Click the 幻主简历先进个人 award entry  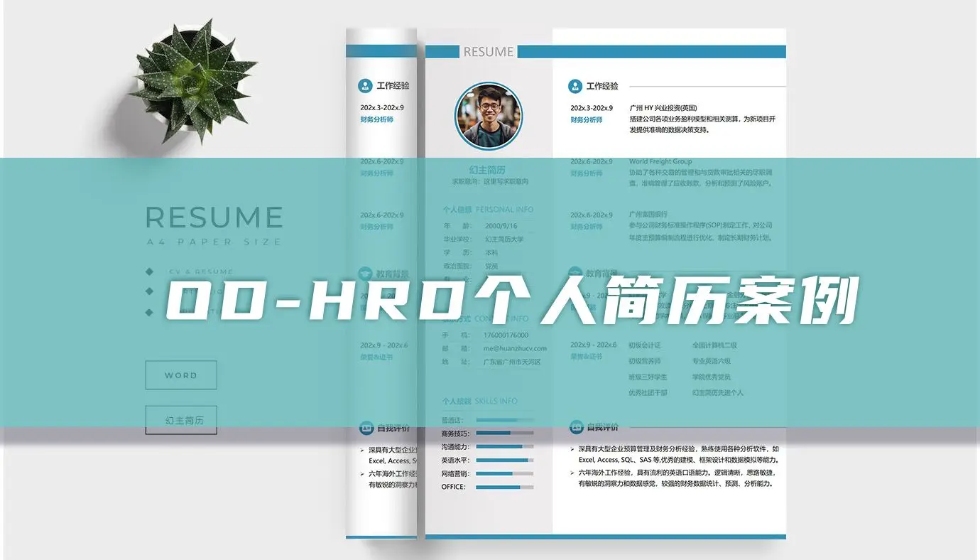point(718,392)
